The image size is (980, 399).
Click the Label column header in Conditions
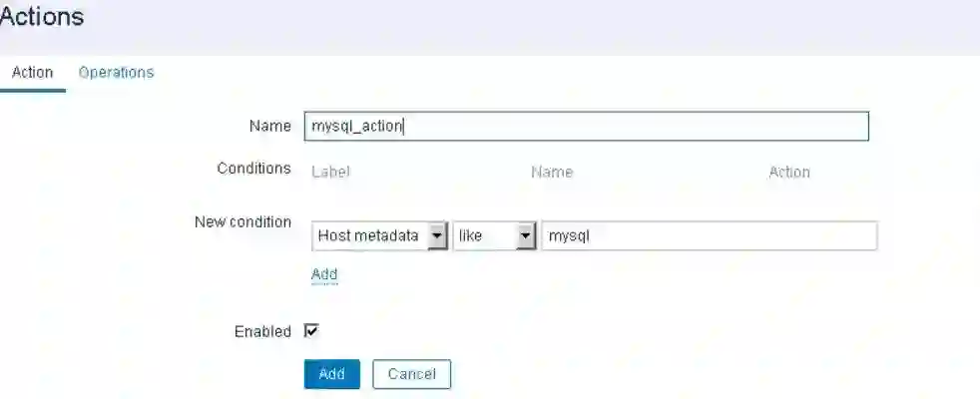(x=330, y=173)
